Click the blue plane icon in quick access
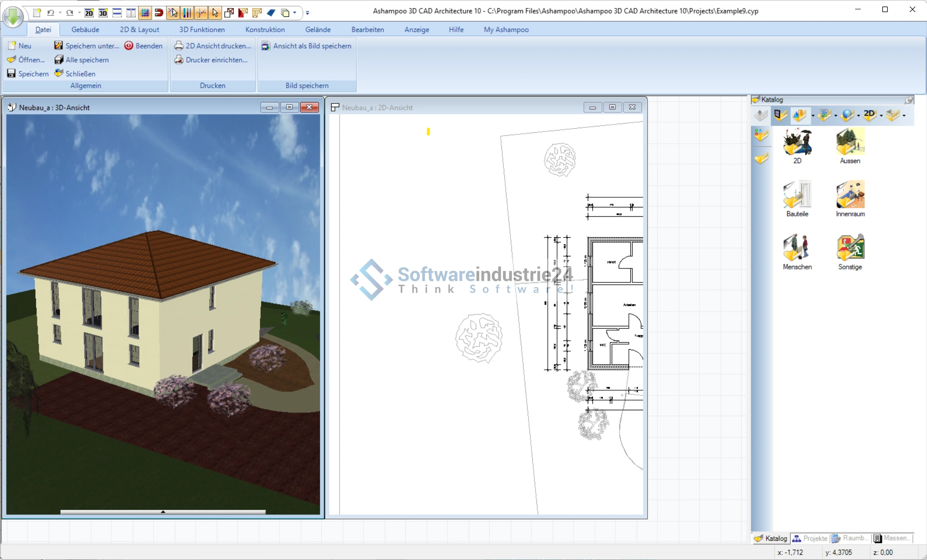The width and height of the screenshot is (927, 560). (x=271, y=13)
